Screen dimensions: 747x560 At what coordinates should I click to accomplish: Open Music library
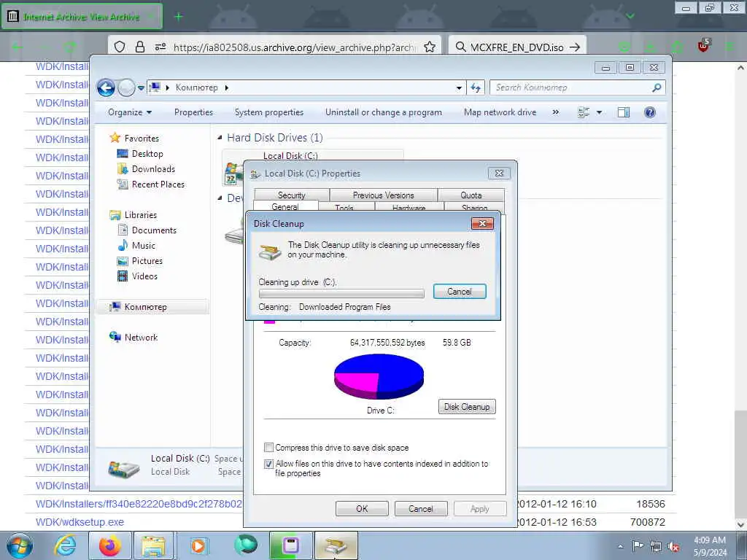click(x=144, y=245)
